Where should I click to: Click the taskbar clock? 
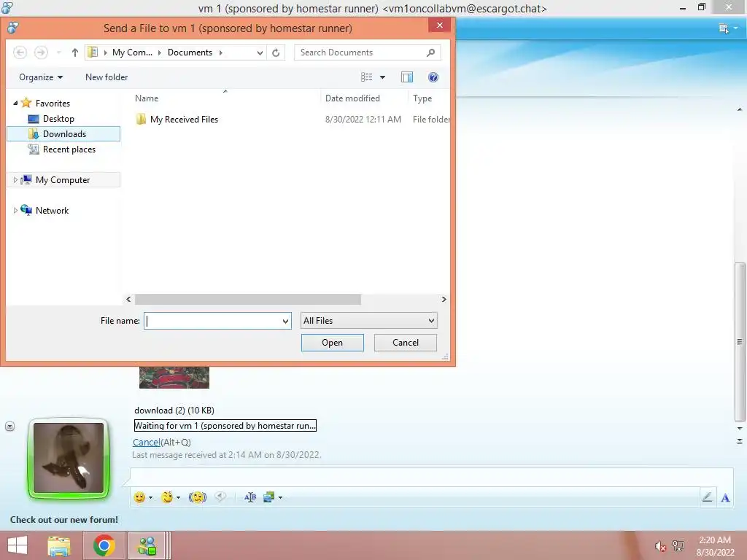point(715,546)
